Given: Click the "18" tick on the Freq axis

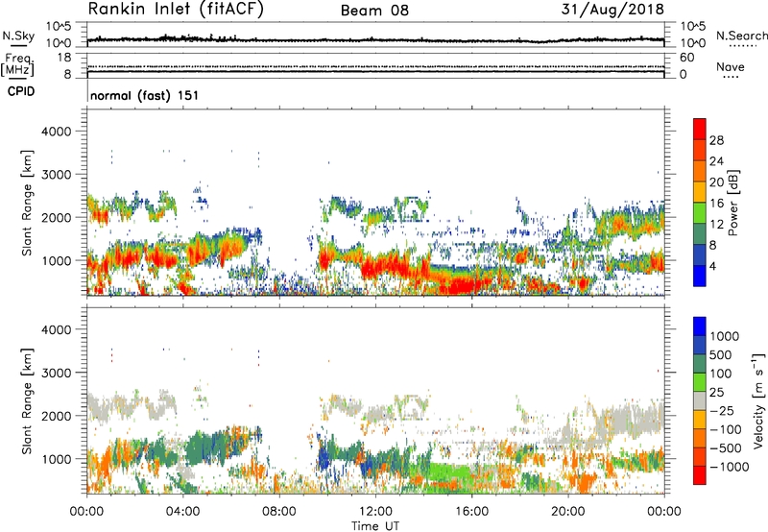Looking at the screenshot, I should click(x=64, y=58).
